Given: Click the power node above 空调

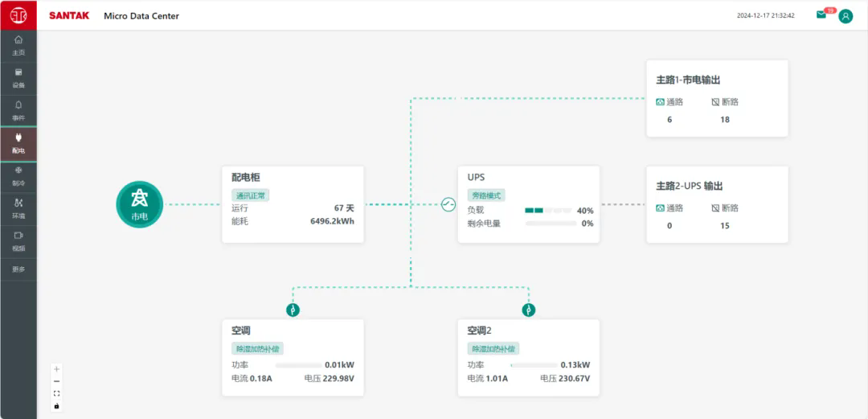Looking at the screenshot, I should (293, 310).
